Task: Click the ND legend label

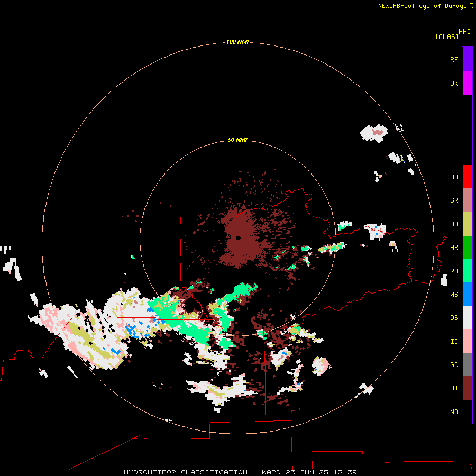Action: click(454, 412)
